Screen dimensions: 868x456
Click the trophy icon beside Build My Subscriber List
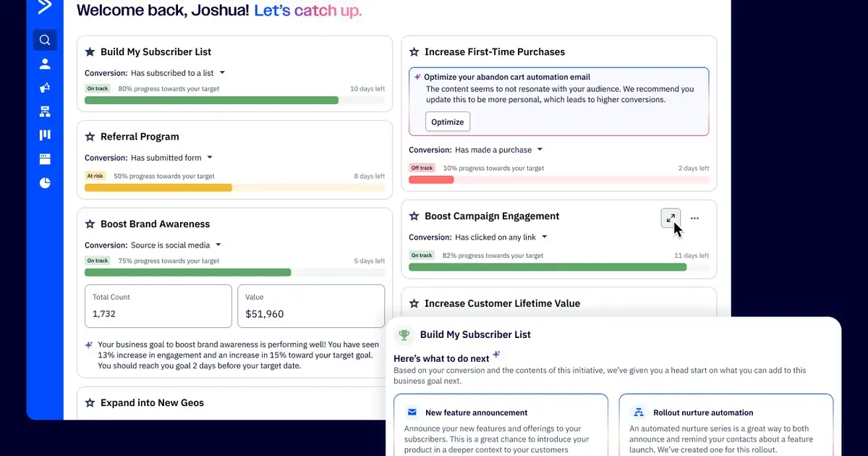click(404, 335)
